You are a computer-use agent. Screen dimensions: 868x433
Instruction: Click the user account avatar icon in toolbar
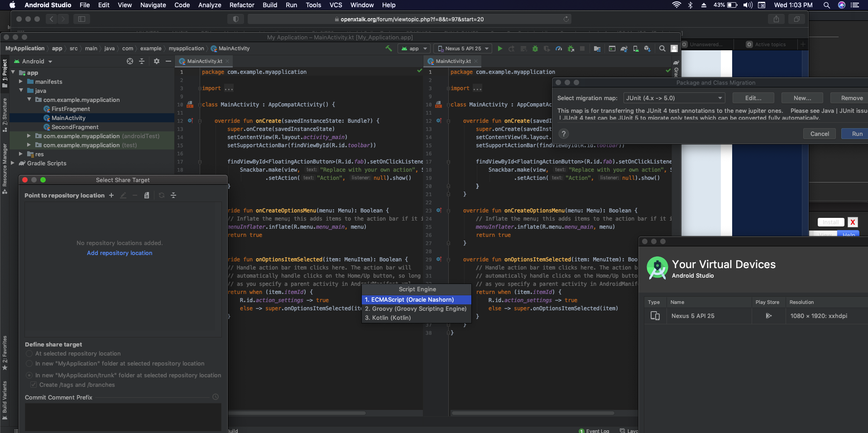pyautogui.click(x=674, y=48)
